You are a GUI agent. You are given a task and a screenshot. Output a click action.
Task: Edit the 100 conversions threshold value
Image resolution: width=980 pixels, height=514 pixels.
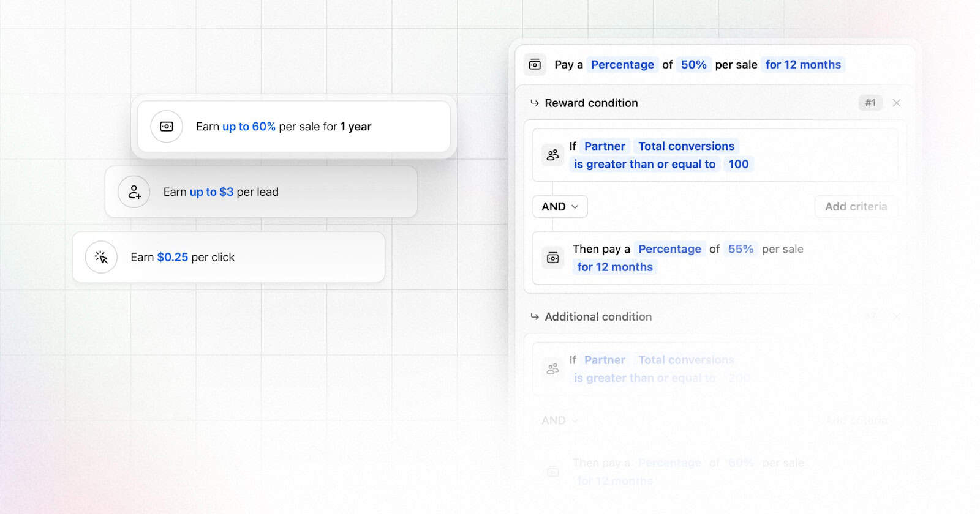click(738, 164)
